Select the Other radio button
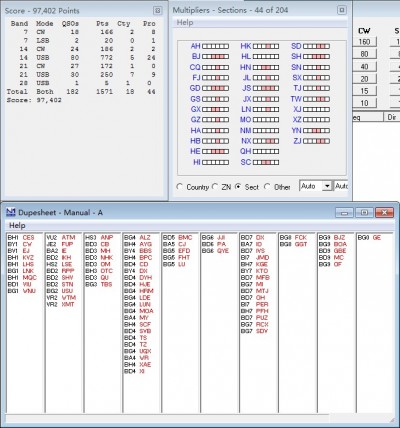400x428 pixels. [267, 187]
